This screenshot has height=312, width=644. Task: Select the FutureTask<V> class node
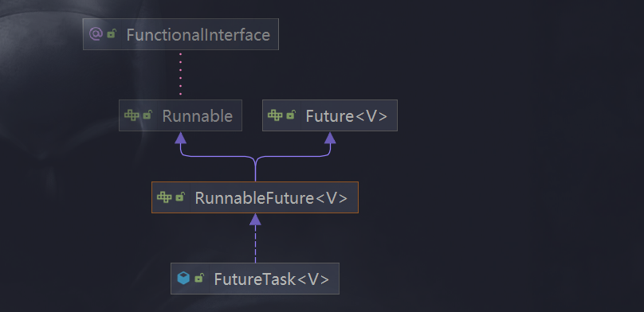[x=255, y=279]
